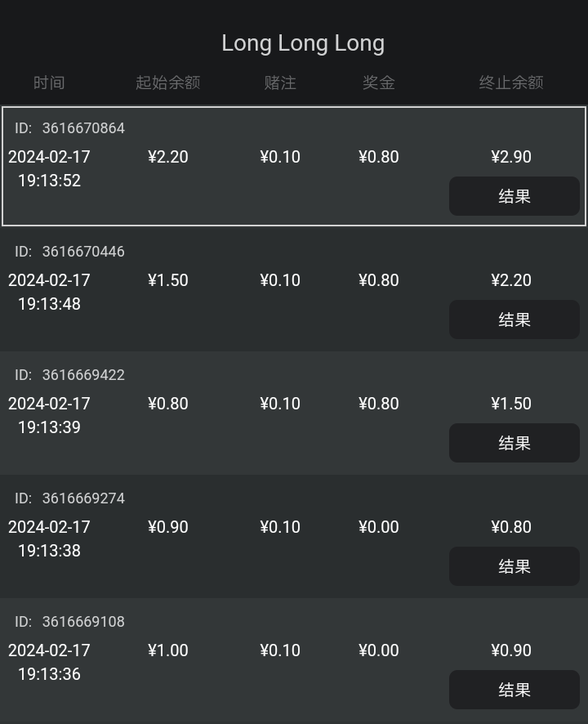Viewport: 588px width, 724px height.
Task: Click the 19:13:52 timestamp entry
Action: point(49,181)
